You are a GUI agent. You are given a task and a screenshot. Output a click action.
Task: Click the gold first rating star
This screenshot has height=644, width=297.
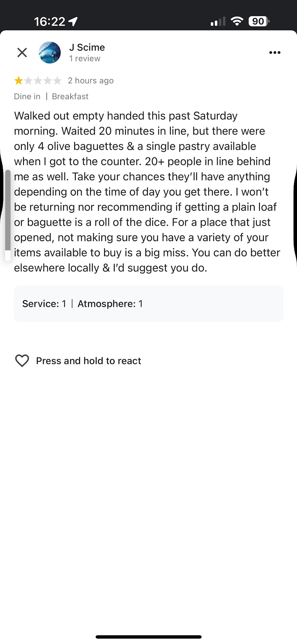pyautogui.click(x=18, y=81)
